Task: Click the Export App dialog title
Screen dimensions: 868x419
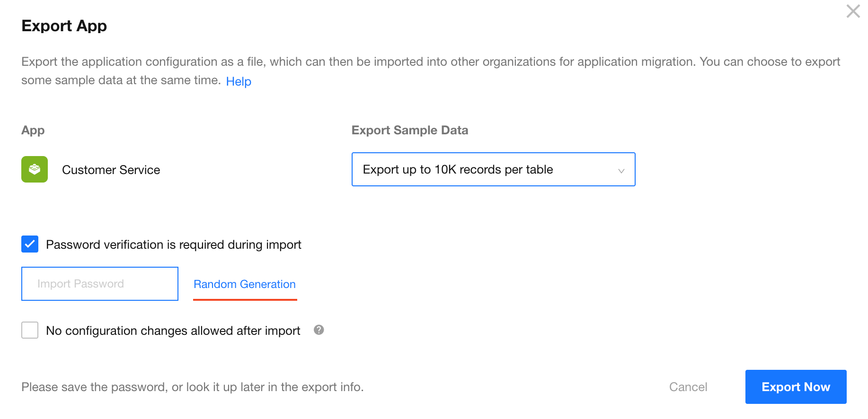Action: point(64,26)
